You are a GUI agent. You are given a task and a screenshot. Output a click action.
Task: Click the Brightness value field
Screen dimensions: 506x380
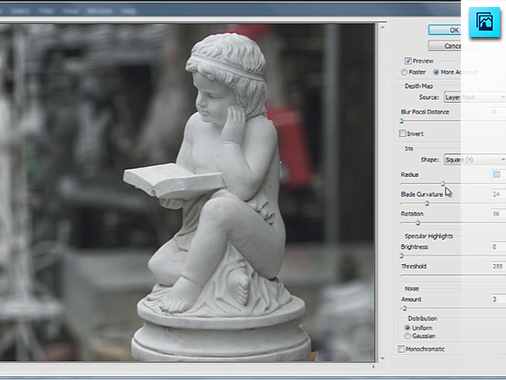pos(498,247)
